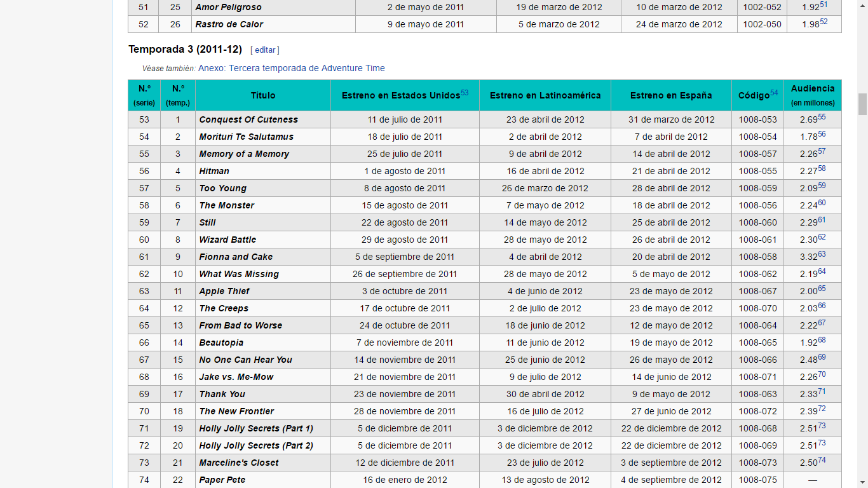This screenshot has height=488, width=868.
Task: Select the title 'No One Can Hear You'
Action: tap(246, 360)
